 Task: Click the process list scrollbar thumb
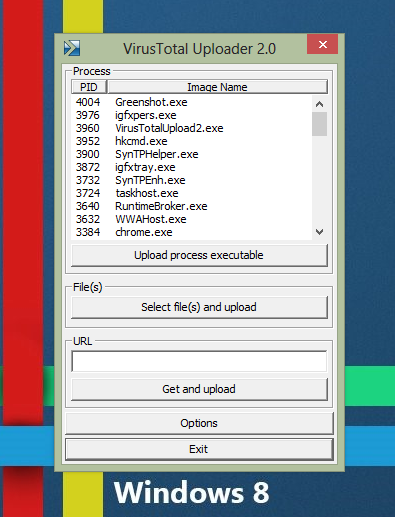[319, 124]
